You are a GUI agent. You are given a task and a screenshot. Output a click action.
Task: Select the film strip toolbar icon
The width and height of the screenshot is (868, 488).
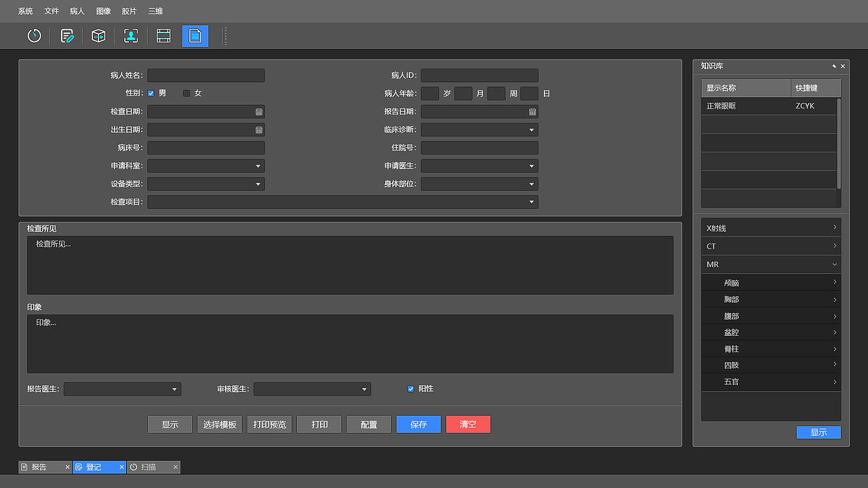[x=163, y=36]
